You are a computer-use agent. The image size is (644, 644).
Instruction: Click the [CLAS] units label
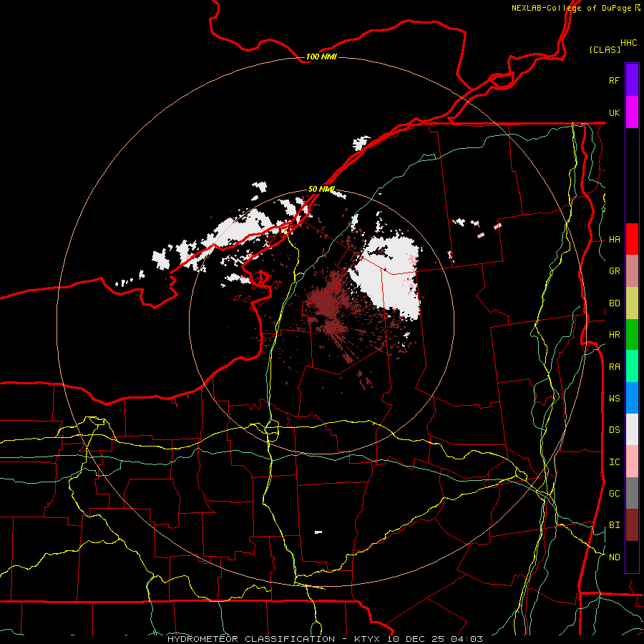click(605, 49)
